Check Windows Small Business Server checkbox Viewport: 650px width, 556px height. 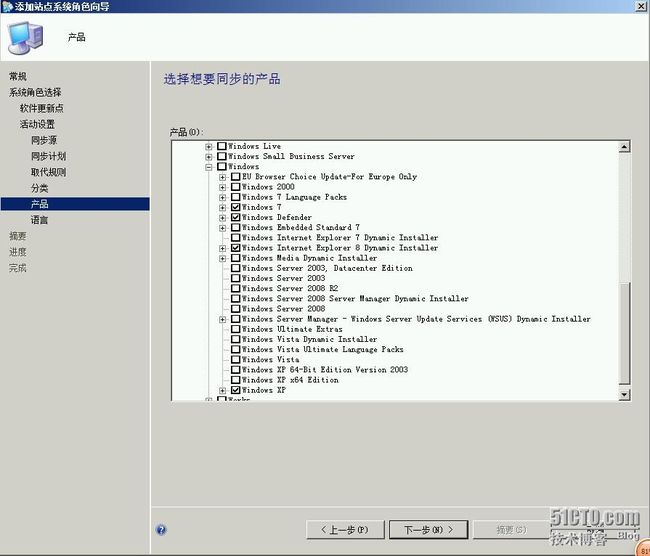(222, 156)
